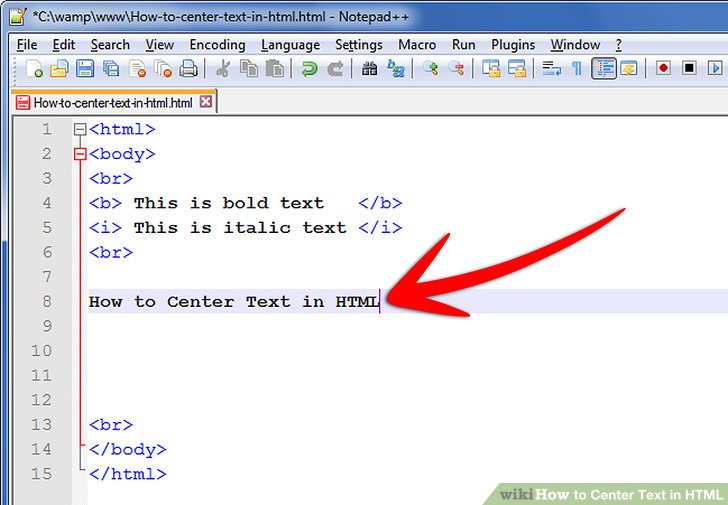Click the opening <b> tag on line 4
This screenshot has height=505, width=728.
[x=105, y=203]
